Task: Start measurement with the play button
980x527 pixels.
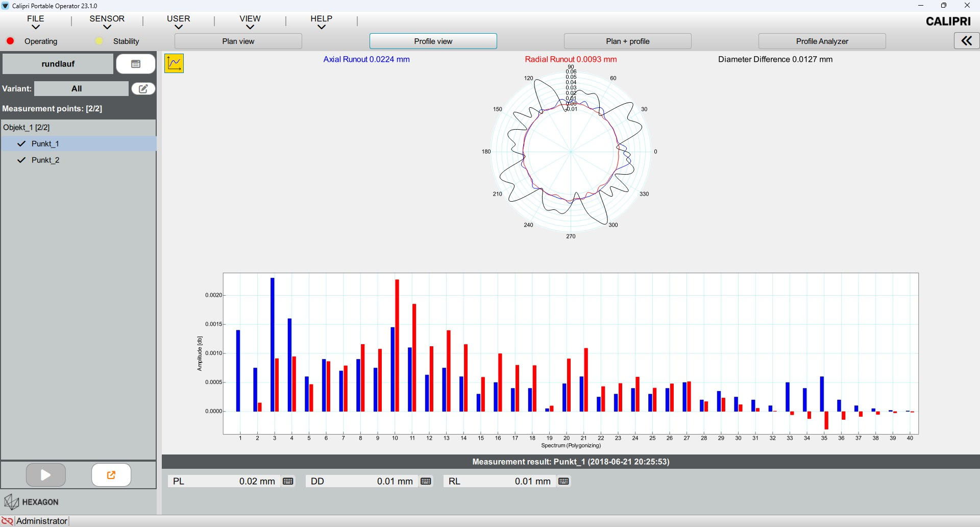Action: pos(46,475)
